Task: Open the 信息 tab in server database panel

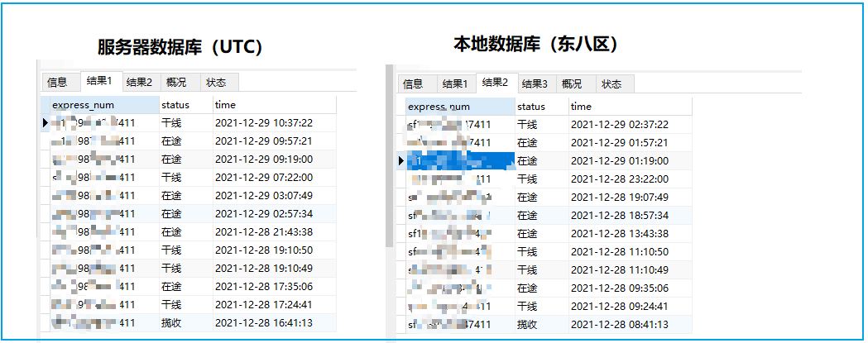Action: click(x=61, y=83)
